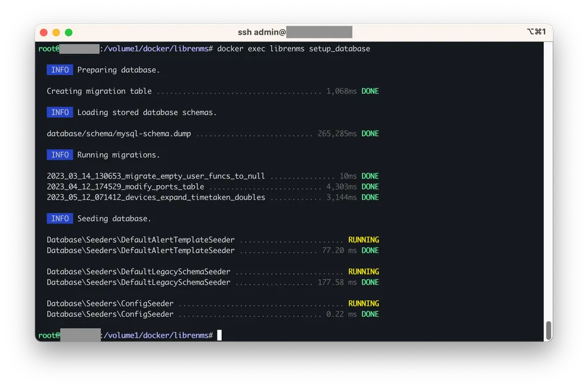Click RUNNING status for DefaultAlertTemplateSeeder
This screenshot has width=588, height=388.
point(363,240)
